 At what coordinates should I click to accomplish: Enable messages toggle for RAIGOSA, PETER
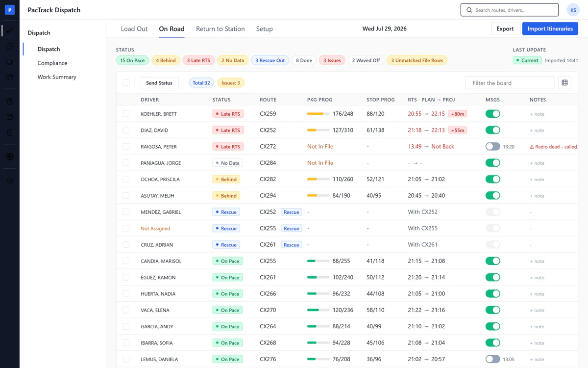click(x=492, y=147)
